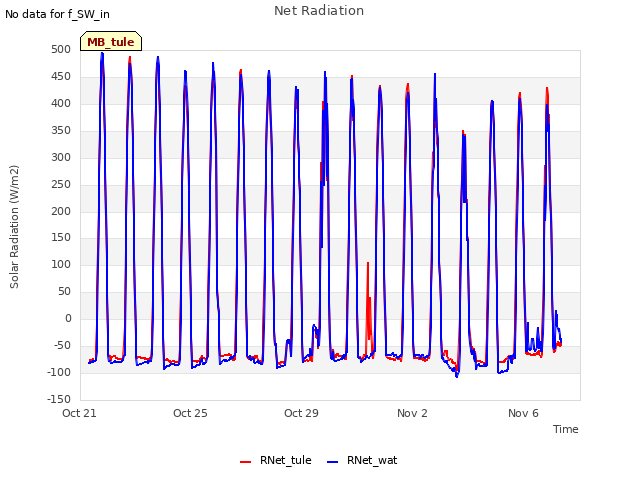
Task: Select the Net Radiation chart title
Action: point(319,11)
